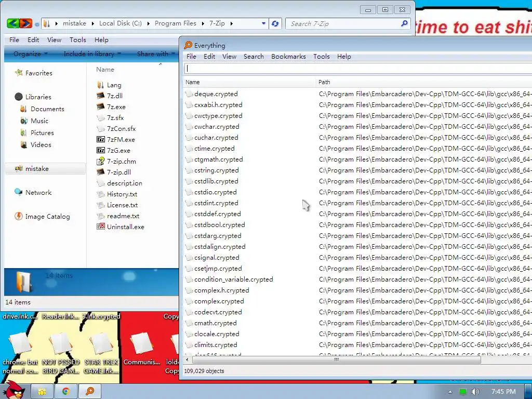This screenshot has height=399, width=532.
Task: Click Everything horizontal scrollbar thumb
Action: (336, 360)
